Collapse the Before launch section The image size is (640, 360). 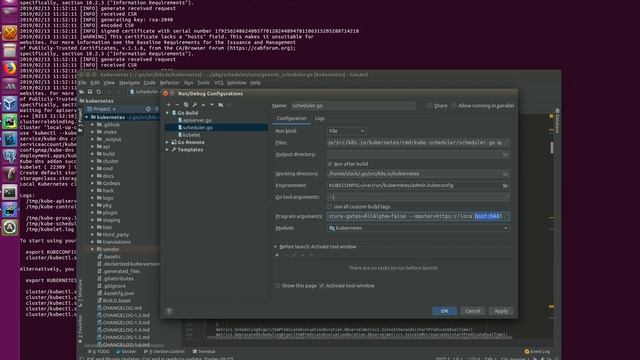tap(276, 247)
